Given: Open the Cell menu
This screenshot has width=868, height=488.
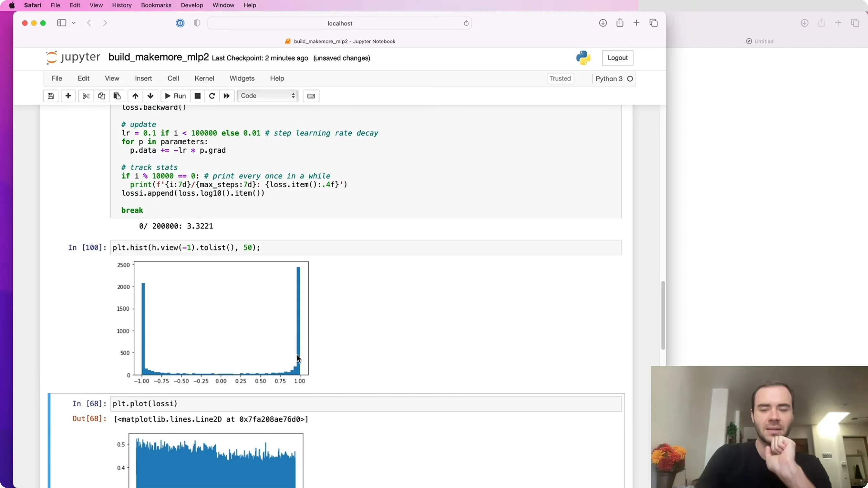Looking at the screenshot, I should tap(173, 78).
